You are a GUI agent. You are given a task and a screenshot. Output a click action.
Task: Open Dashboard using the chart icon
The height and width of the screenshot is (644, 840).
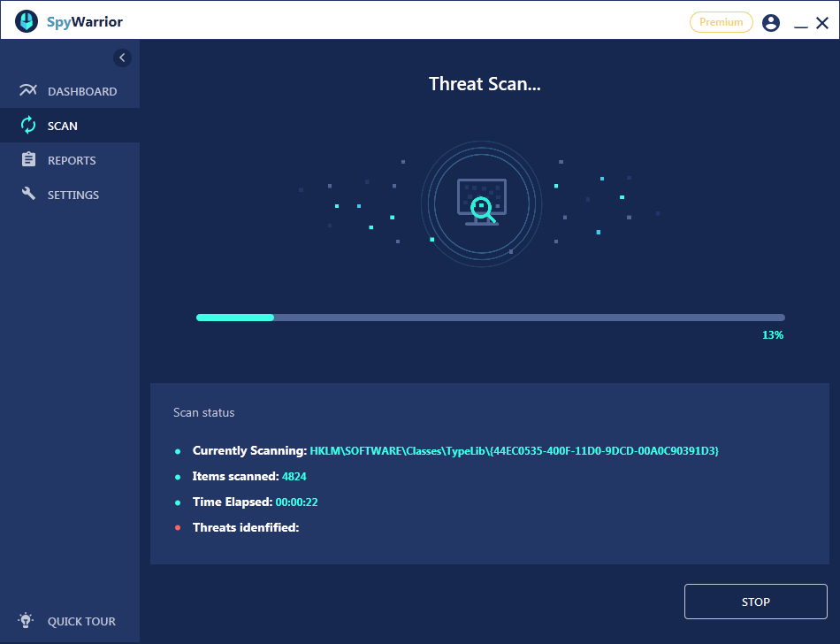pyautogui.click(x=29, y=90)
